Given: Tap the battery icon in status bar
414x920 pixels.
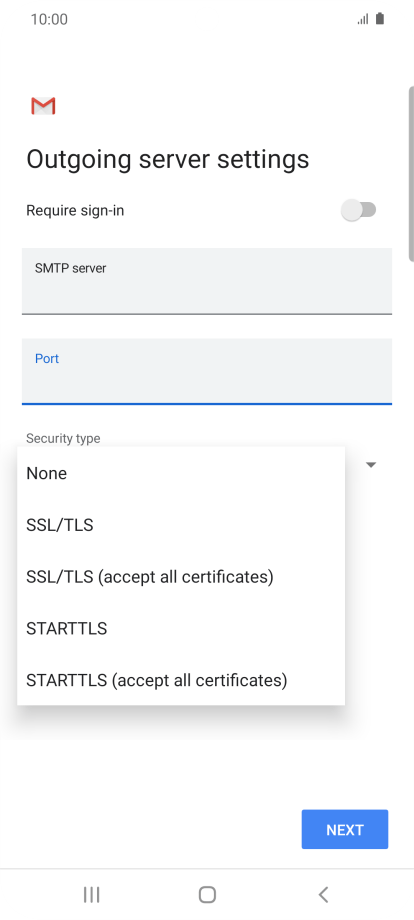Looking at the screenshot, I should (380, 19).
